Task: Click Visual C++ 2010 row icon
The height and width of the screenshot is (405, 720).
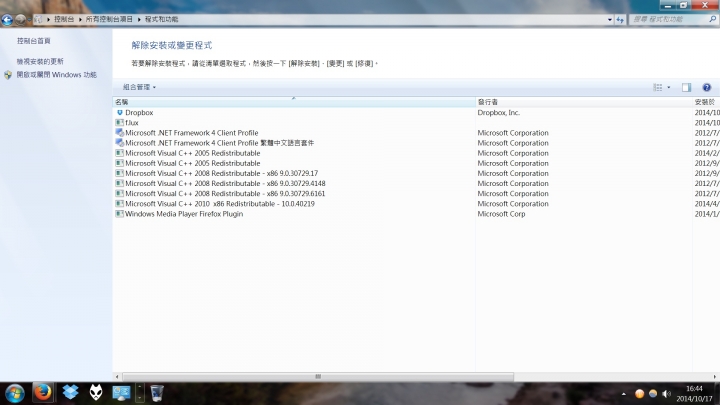Action: [x=119, y=203]
